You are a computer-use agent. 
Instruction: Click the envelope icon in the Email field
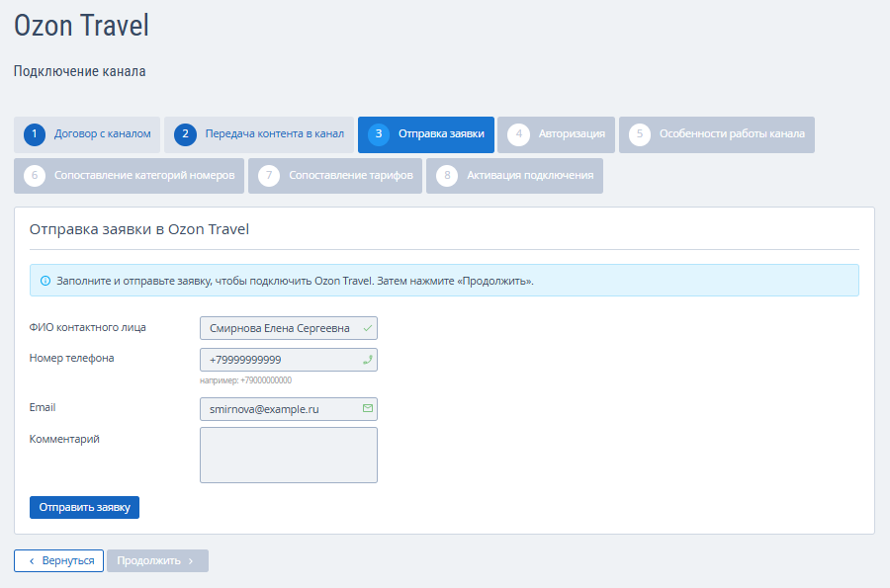click(x=368, y=408)
